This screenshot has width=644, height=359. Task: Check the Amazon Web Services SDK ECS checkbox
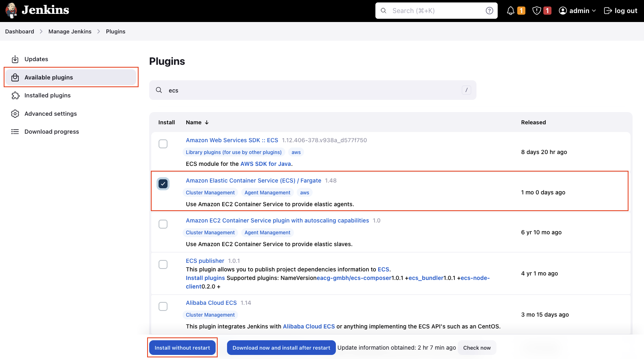(163, 143)
